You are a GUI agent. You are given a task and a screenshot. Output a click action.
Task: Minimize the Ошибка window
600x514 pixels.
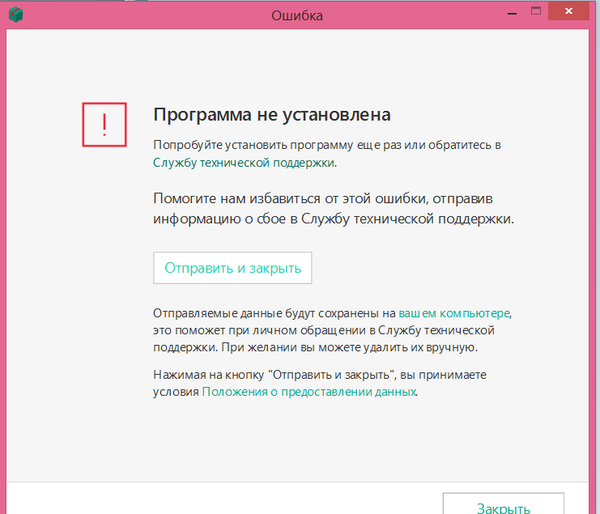512,14
